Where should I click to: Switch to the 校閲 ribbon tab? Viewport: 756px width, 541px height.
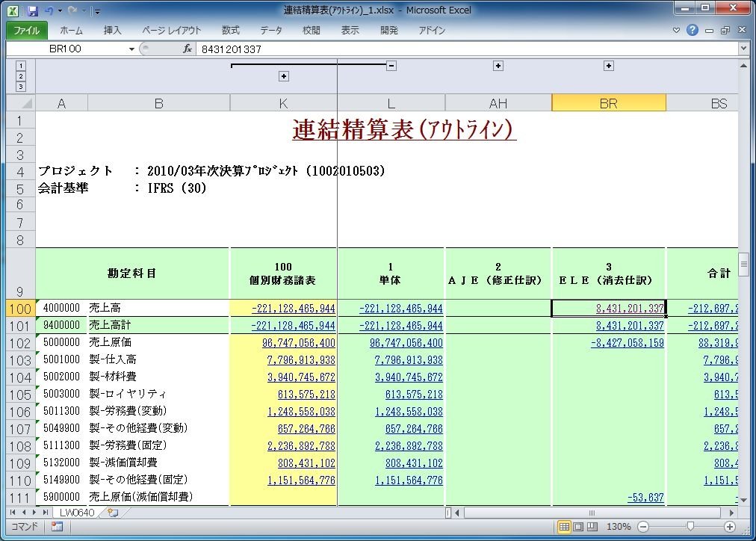coord(311,31)
